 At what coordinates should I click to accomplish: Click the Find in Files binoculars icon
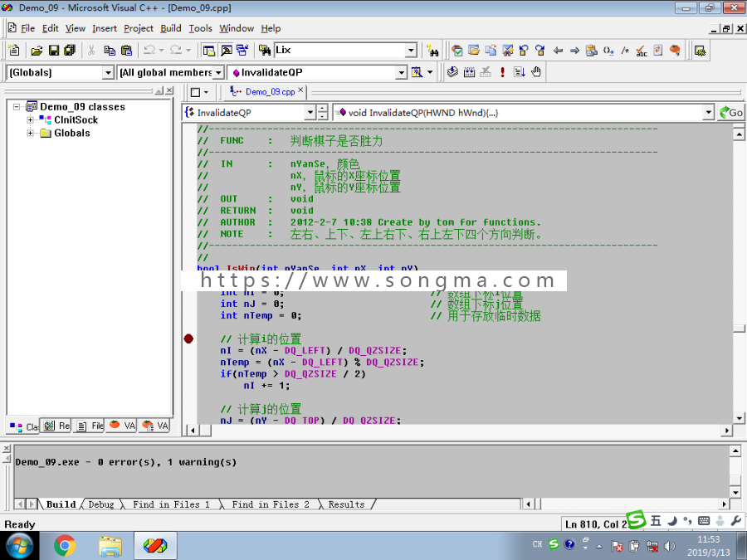tap(265, 50)
